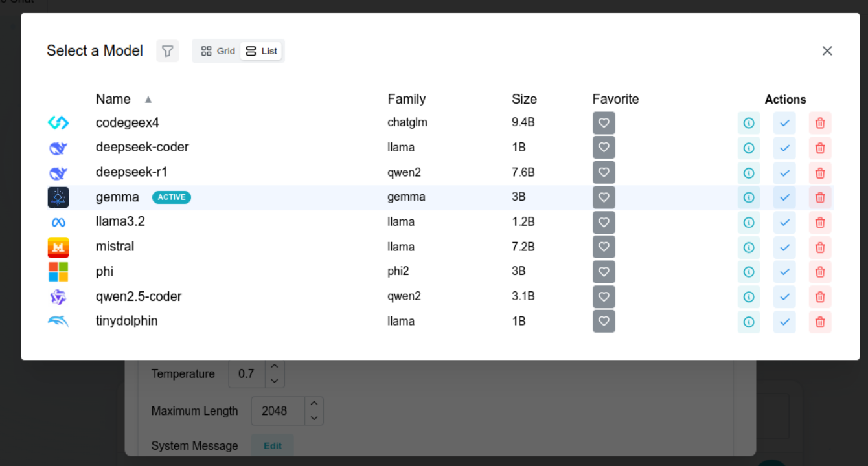Click the qwen2.5-coder model name
The width and height of the screenshot is (868, 466).
tap(139, 296)
